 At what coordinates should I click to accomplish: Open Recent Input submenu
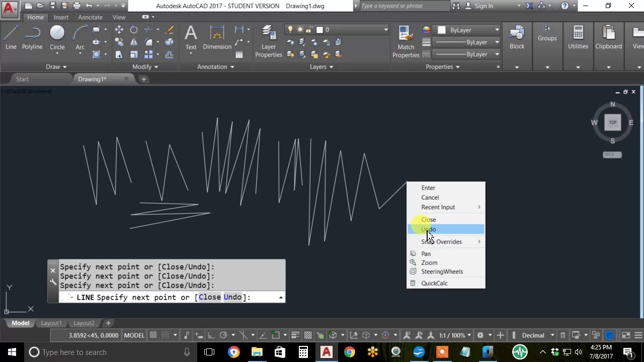pyautogui.click(x=446, y=207)
